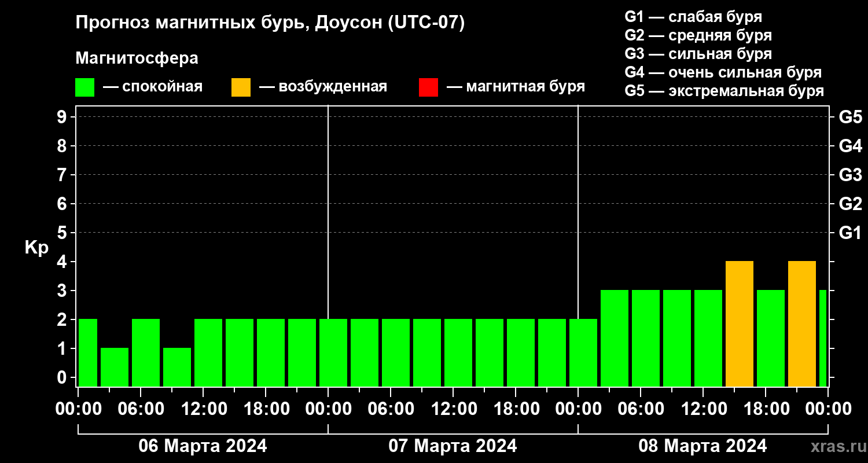The height and width of the screenshot is (463, 868).
Task: Click the "G1 — слабая буря" legend entry
Action: click(x=693, y=16)
